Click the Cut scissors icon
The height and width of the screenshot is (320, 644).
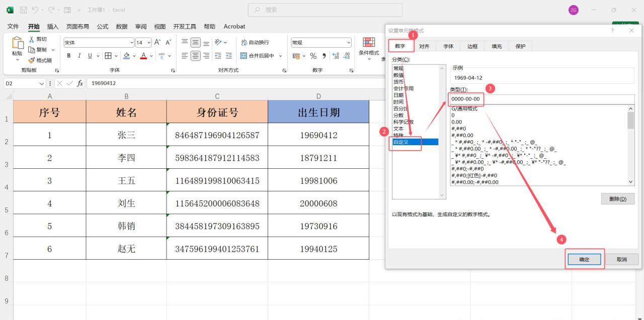point(32,39)
